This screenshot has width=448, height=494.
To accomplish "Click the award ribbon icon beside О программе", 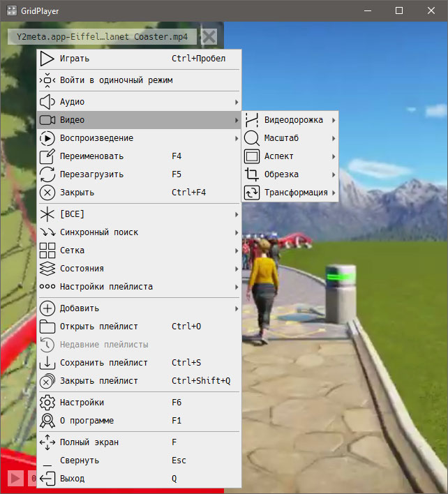I will [47, 421].
